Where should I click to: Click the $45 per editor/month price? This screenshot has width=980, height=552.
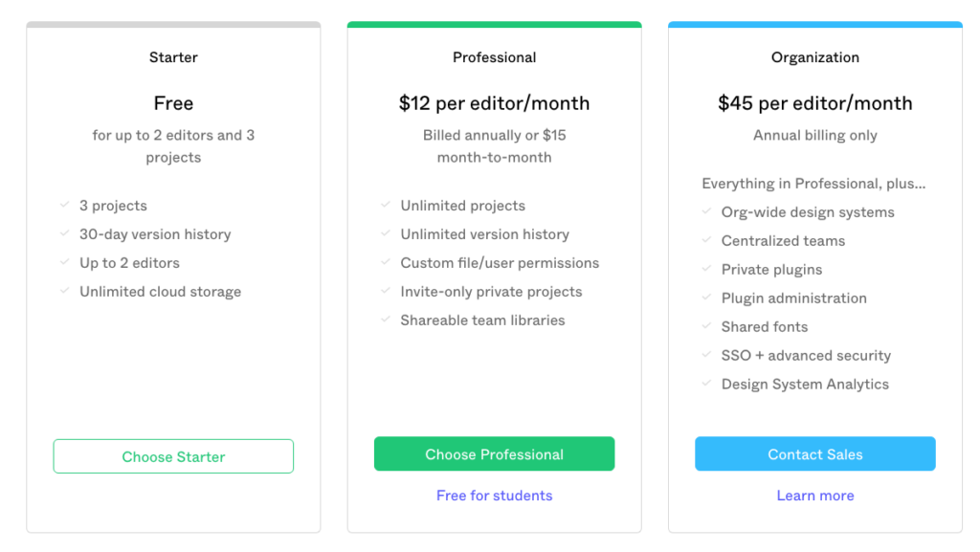click(x=814, y=103)
